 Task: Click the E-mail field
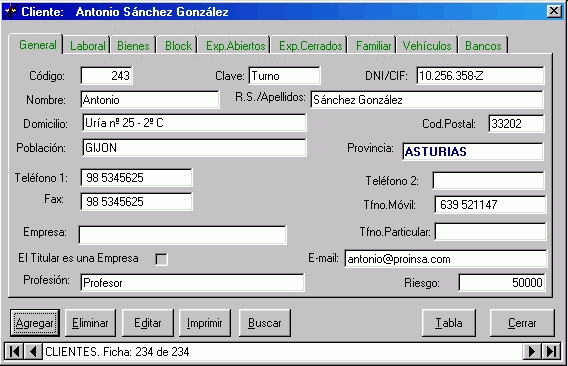coord(446,259)
